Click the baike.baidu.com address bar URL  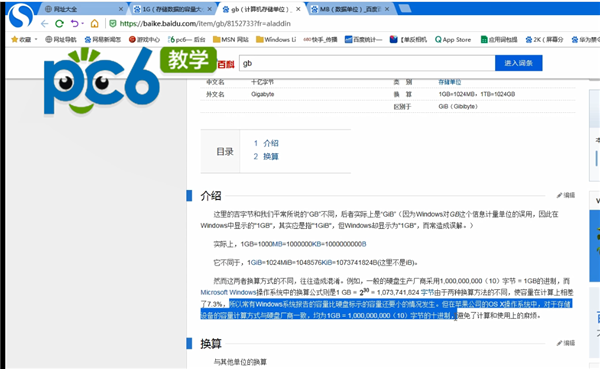pos(205,24)
